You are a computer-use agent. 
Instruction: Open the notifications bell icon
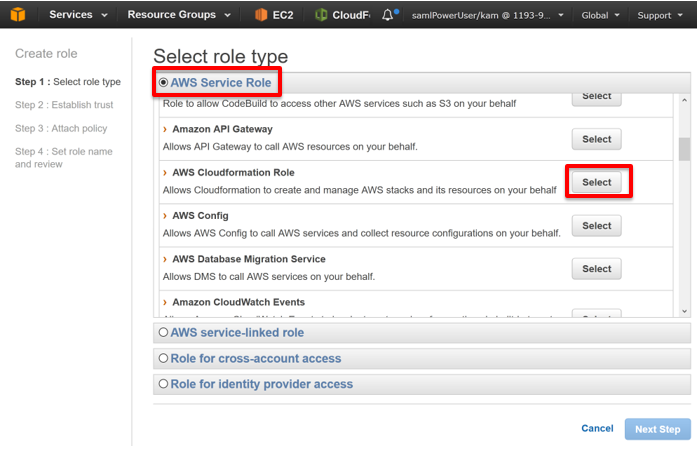point(388,15)
